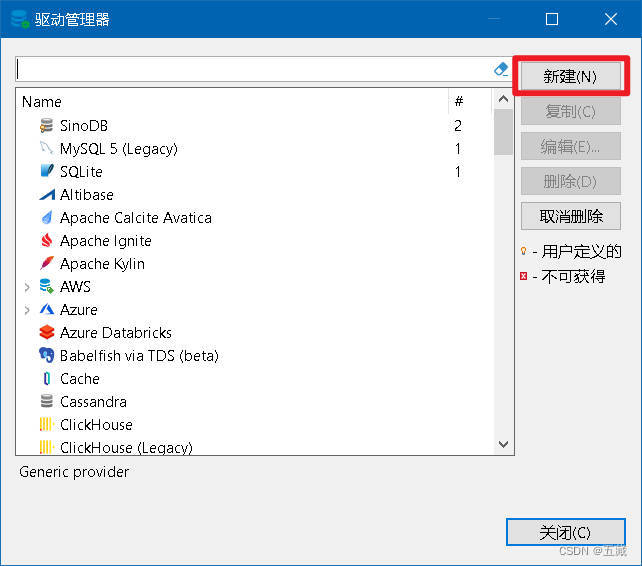Click the count 2 in SinoDB row

click(x=458, y=126)
